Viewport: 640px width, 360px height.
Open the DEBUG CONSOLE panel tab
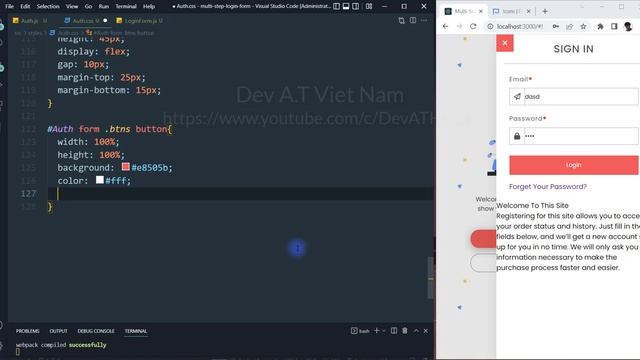[x=96, y=331]
